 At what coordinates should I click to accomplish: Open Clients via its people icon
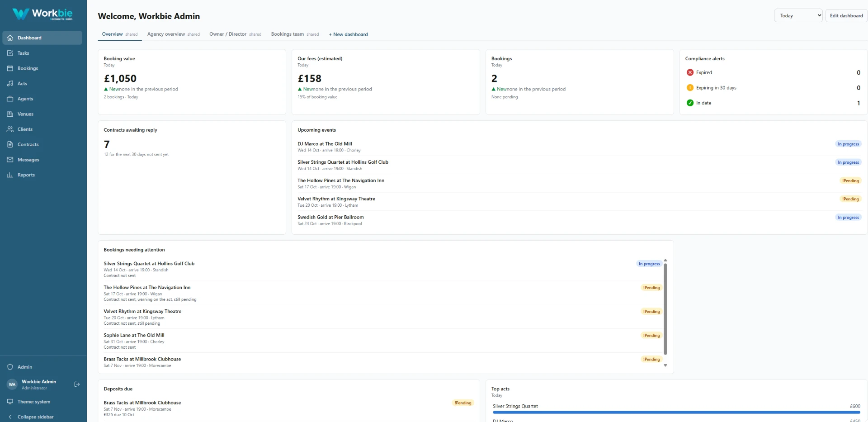click(10, 129)
